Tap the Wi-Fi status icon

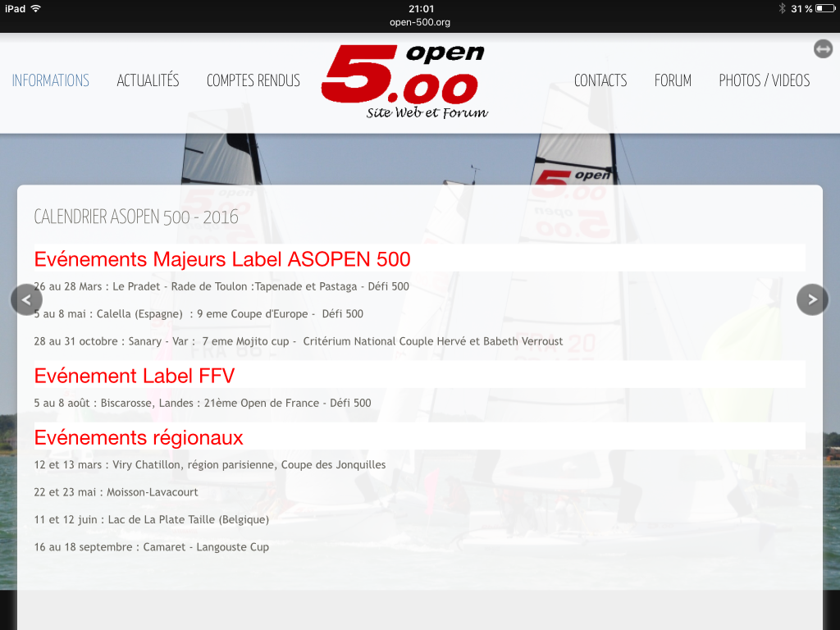36,8
